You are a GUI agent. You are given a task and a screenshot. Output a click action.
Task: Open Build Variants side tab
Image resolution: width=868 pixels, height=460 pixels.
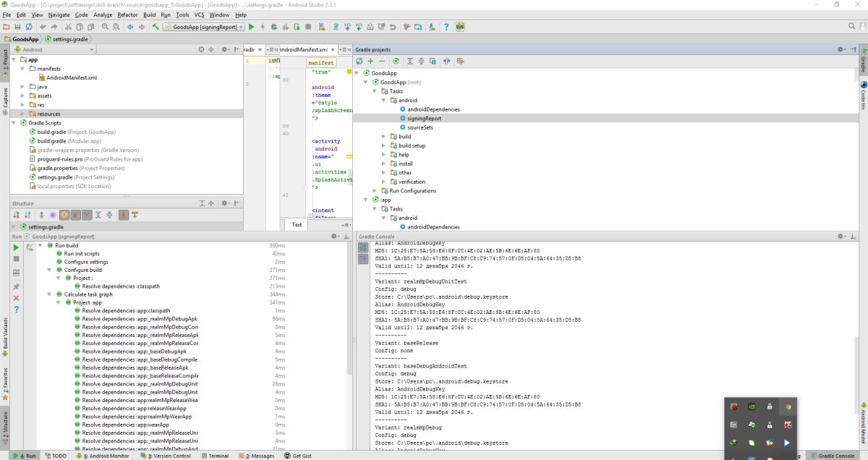tap(5, 336)
